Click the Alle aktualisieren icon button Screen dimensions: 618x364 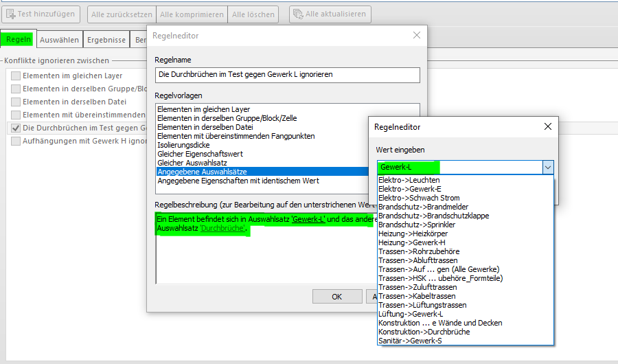coord(330,14)
